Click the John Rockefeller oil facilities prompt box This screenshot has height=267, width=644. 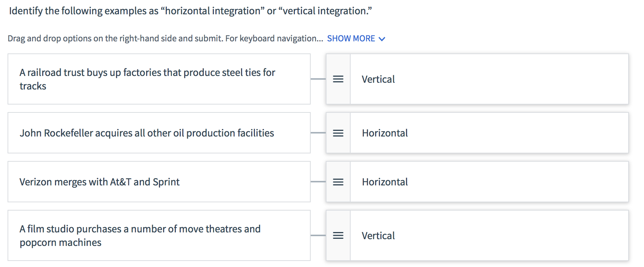tap(159, 133)
